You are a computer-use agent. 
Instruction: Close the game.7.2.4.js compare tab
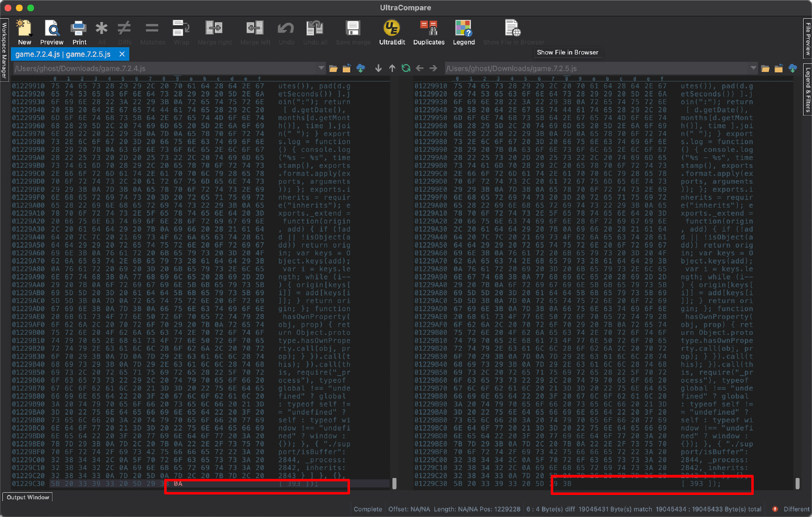click(x=122, y=54)
